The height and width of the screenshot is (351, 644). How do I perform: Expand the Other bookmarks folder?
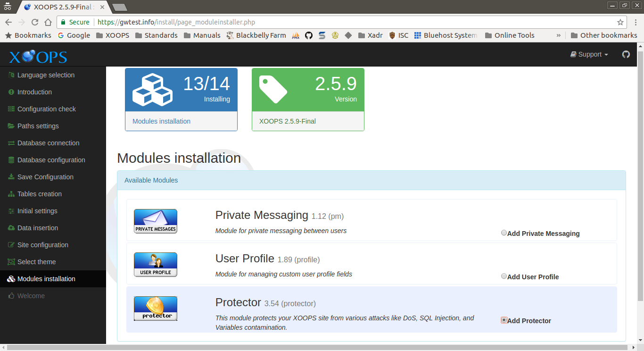pos(604,35)
